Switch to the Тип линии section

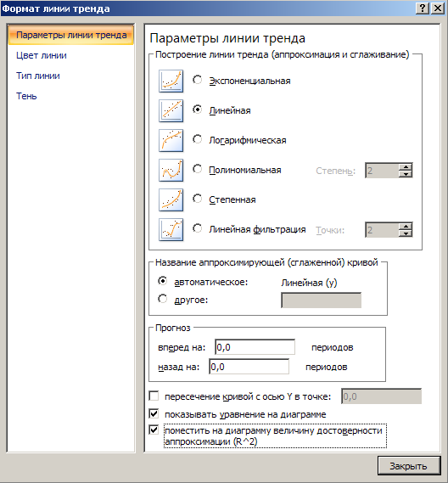coord(38,76)
